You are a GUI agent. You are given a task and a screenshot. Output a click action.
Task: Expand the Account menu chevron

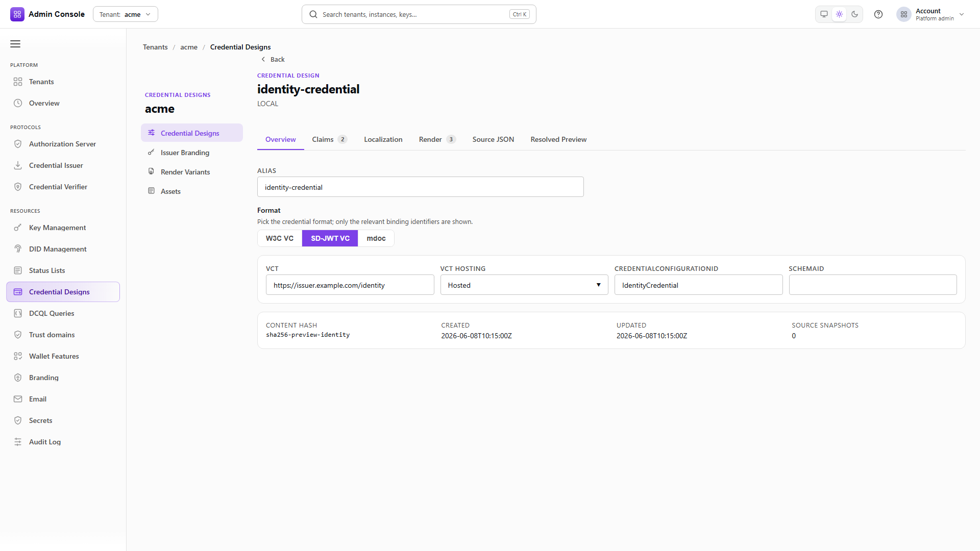(x=962, y=14)
